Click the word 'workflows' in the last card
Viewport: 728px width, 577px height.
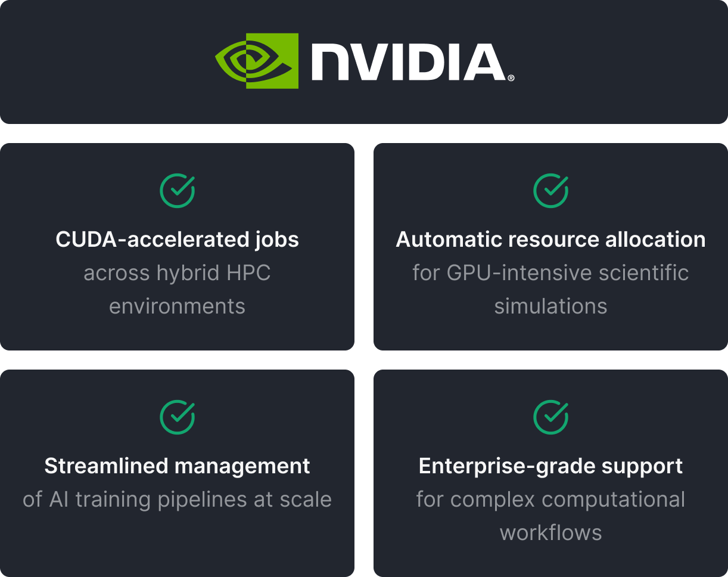click(550, 533)
